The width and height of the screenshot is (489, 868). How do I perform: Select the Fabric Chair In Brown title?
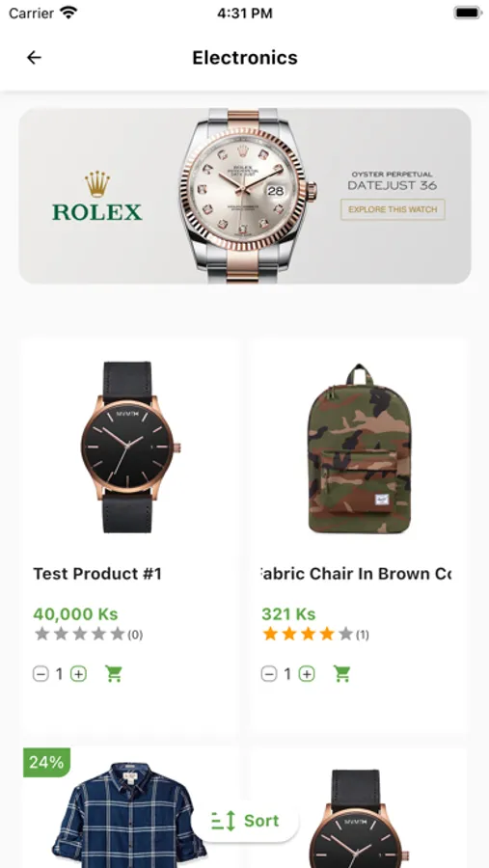[x=356, y=574]
